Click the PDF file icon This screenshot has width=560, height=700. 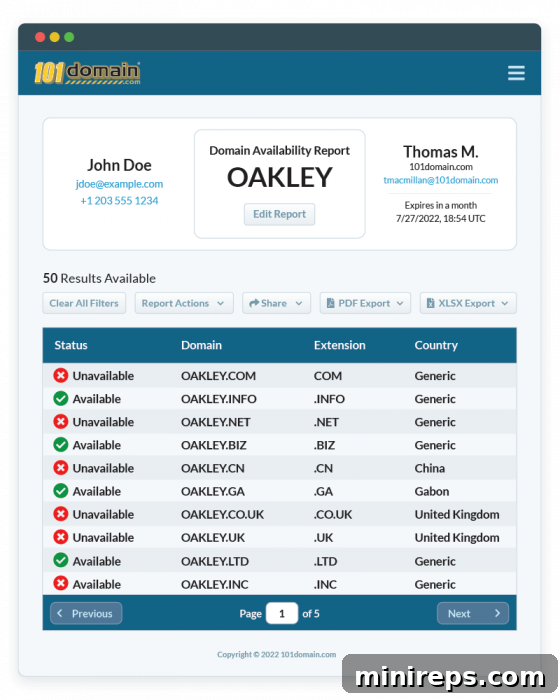click(330, 303)
